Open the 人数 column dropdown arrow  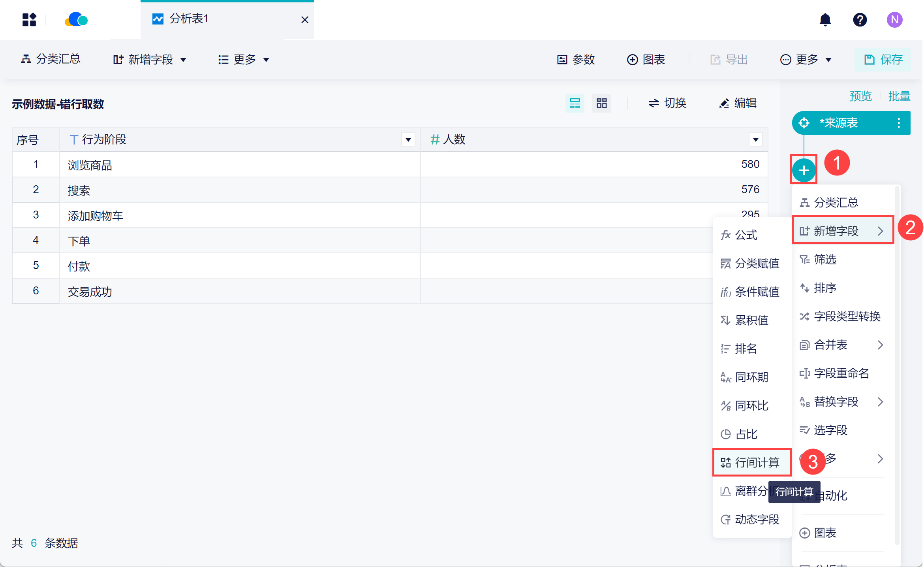pyautogui.click(x=755, y=139)
